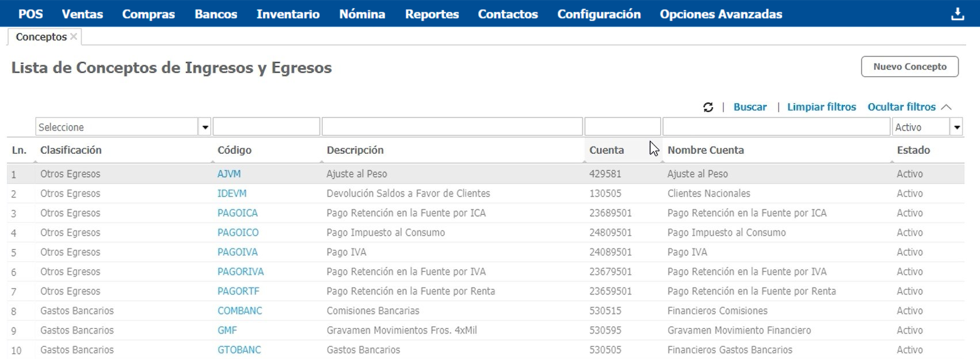The width and height of the screenshot is (980, 359).
Task: Open the PAGORIVA concept link
Action: tap(241, 272)
